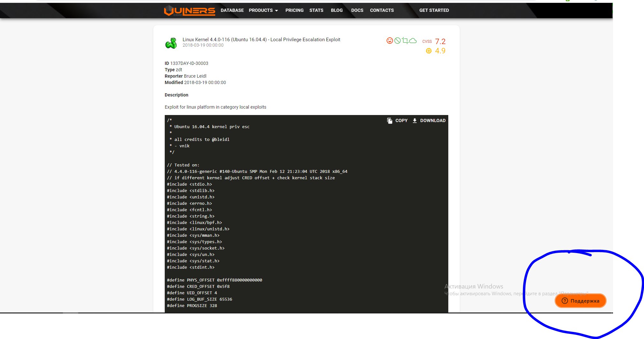
Task: Click the red smiley face indicator icon
Action: tap(390, 41)
